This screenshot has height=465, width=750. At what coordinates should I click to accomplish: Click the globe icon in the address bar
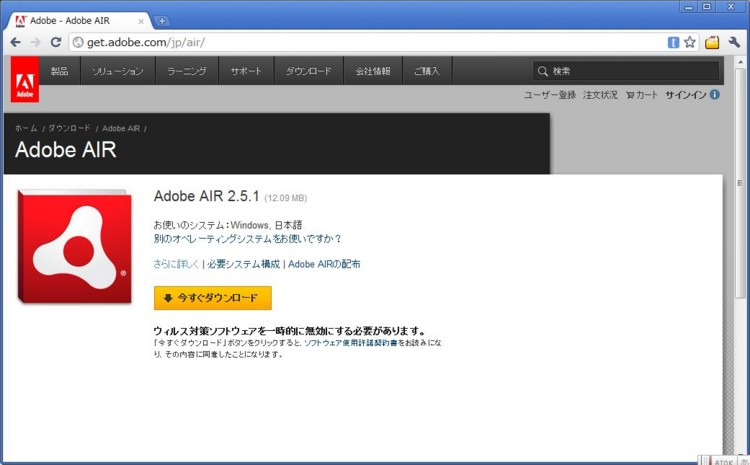tap(77, 42)
